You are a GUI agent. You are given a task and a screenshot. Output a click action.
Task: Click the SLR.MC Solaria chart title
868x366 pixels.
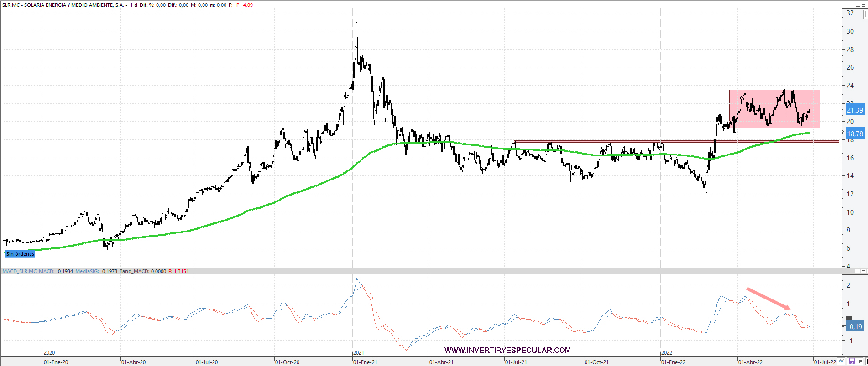[64, 5]
